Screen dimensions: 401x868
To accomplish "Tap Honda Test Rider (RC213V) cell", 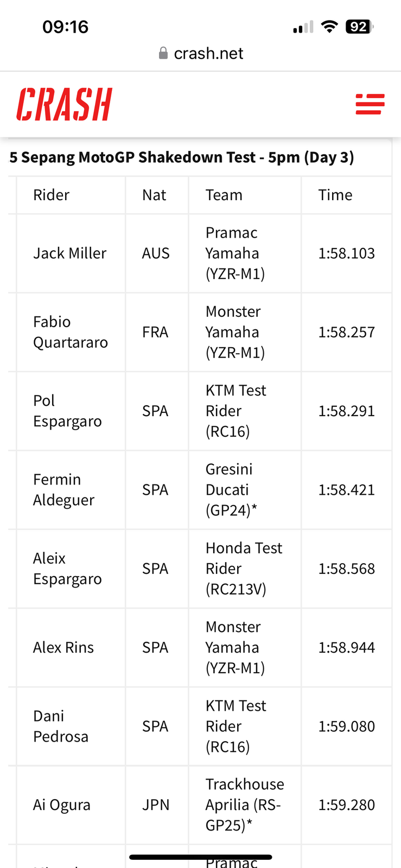I will 245,569.
